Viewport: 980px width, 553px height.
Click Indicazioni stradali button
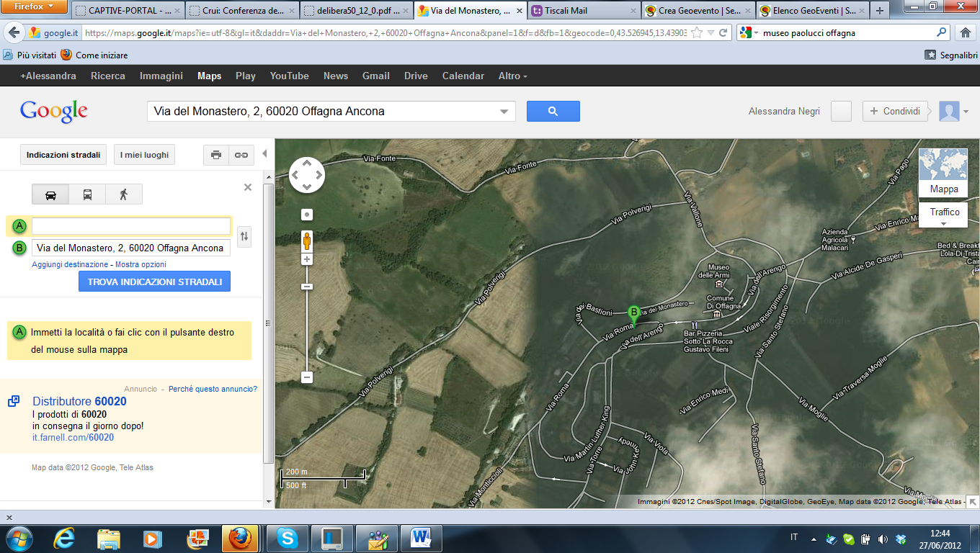tap(63, 155)
